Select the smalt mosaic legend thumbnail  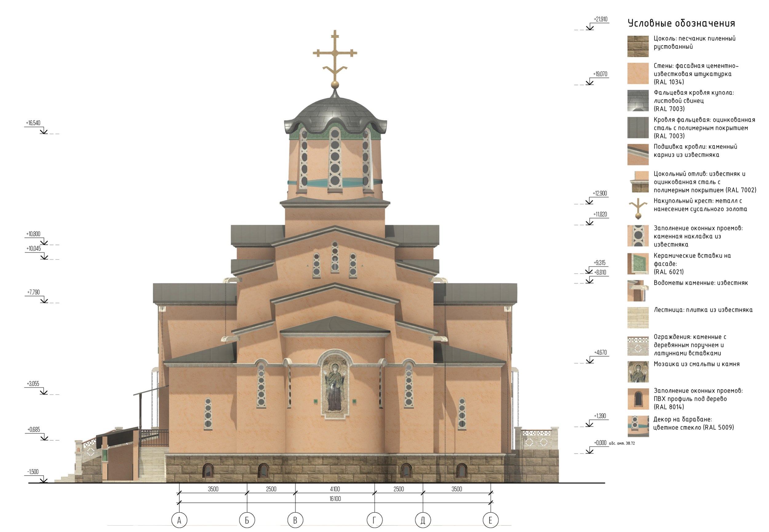tap(638, 372)
